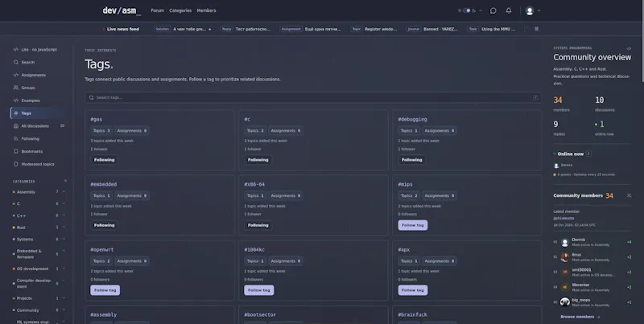Click the Search tags input field
This screenshot has width=644, height=324.
pyautogui.click(x=313, y=97)
